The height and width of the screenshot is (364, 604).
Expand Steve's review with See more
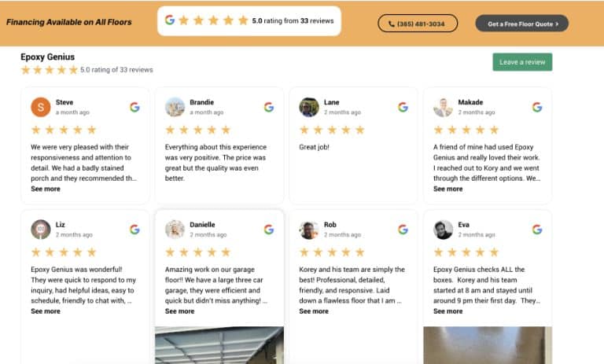pyautogui.click(x=46, y=189)
